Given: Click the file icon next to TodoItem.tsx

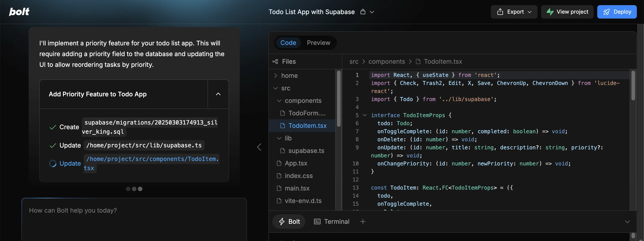Looking at the screenshot, I should [282, 125].
